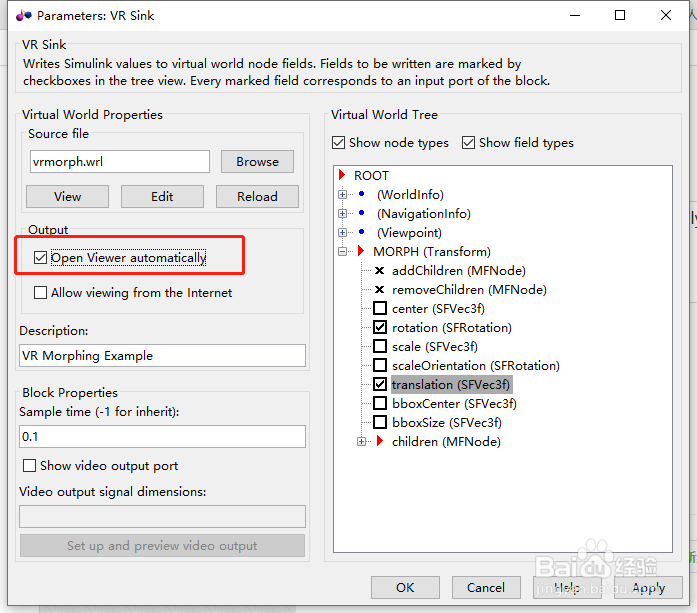697x613 pixels.
Task: Click the blue dot next to WorldInfo
Action: click(361, 194)
